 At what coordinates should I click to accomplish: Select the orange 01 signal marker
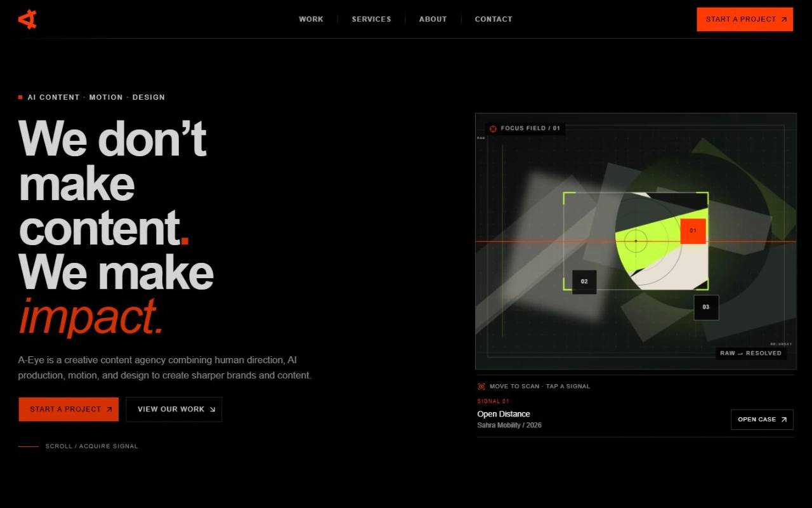[x=693, y=231]
